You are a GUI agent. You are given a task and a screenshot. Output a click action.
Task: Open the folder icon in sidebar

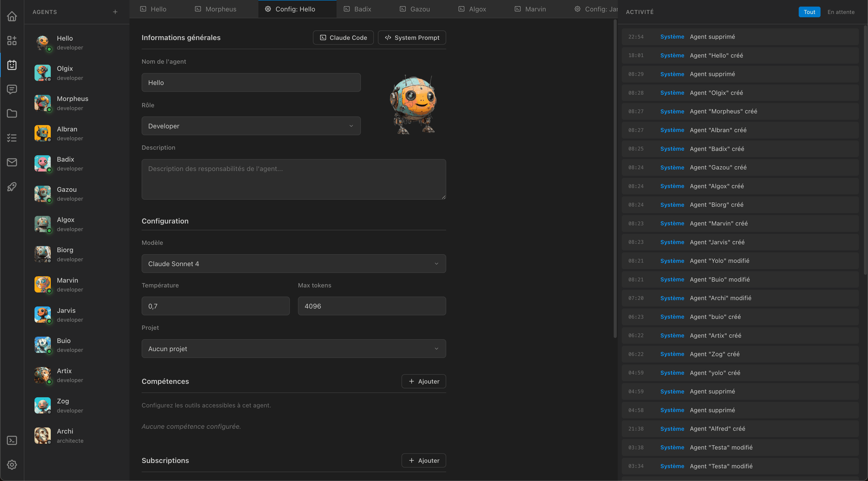[12, 113]
